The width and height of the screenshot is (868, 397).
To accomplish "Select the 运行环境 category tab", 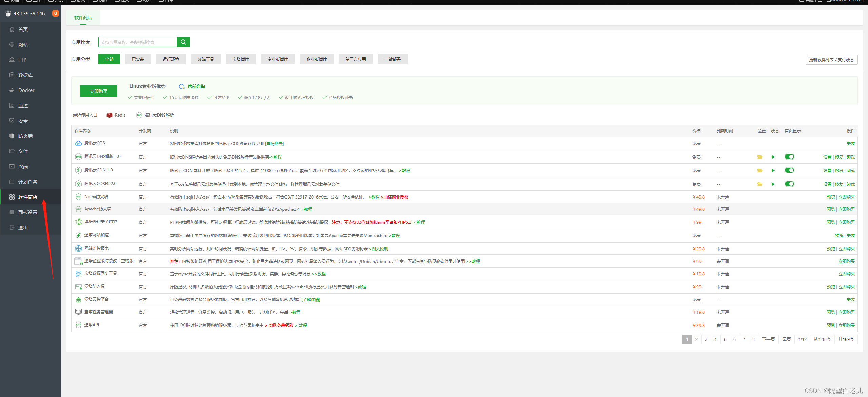I will (171, 59).
